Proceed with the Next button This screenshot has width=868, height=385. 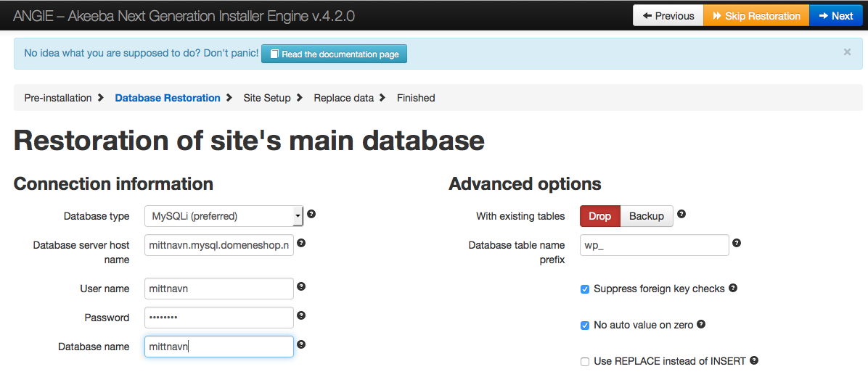(x=837, y=15)
